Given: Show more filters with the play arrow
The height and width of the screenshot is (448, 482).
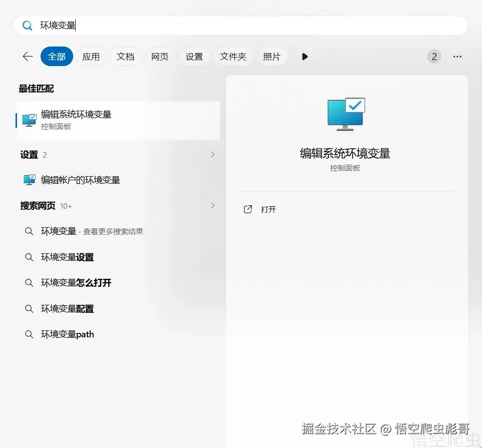Looking at the screenshot, I should (x=305, y=57).
